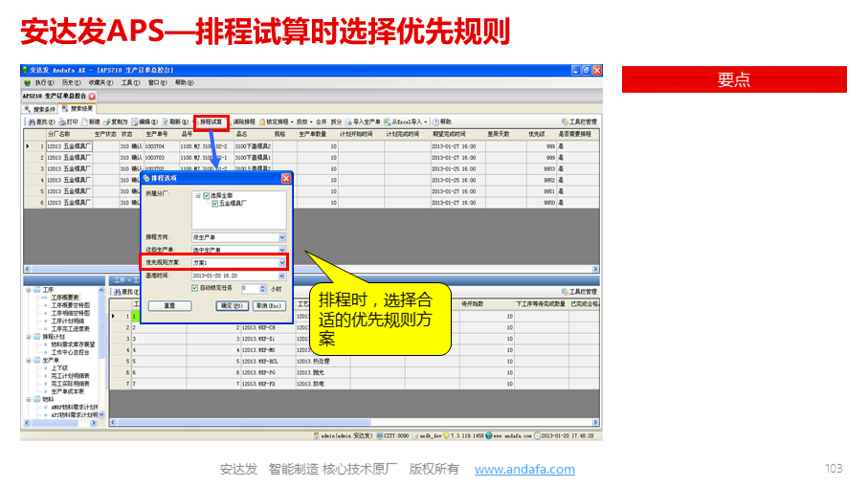Switch to the 搜索结果 tab
Viewport: 868px width, 487px height.
click(x=78, y=108)
